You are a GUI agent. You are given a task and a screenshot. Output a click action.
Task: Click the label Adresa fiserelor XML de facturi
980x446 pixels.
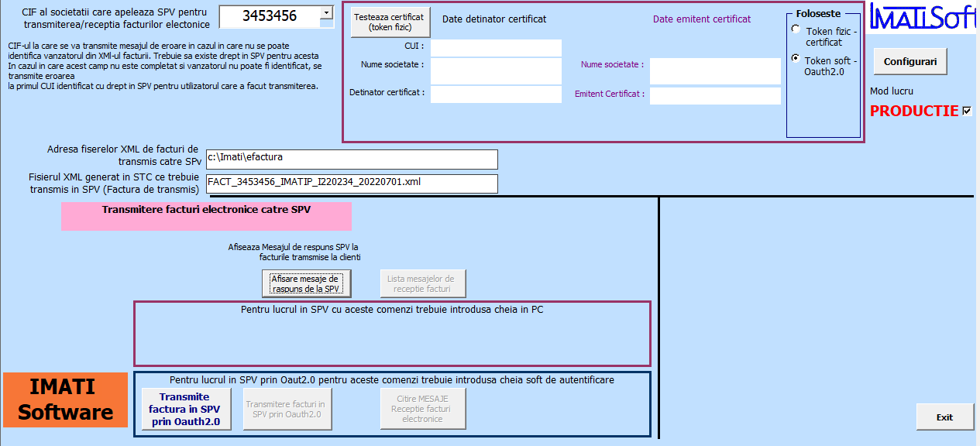123,155
